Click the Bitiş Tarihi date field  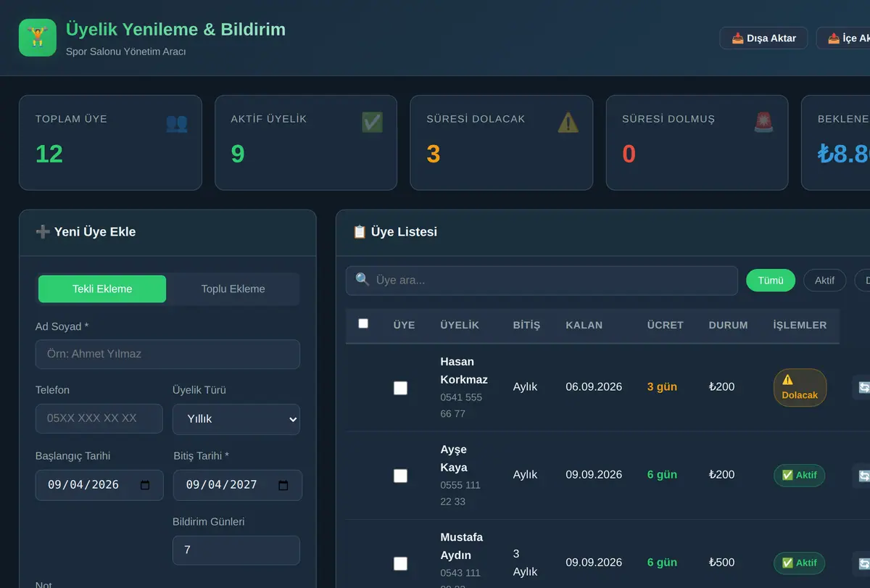(238, 485)
